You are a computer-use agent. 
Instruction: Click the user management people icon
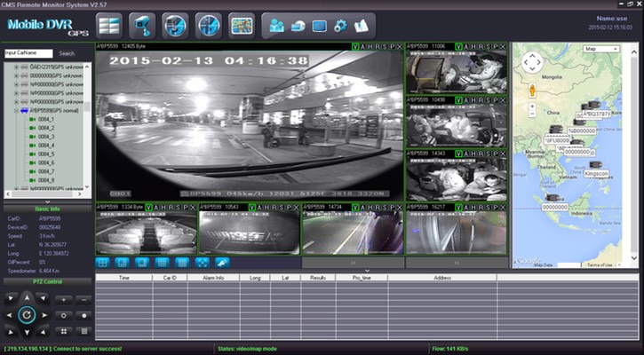tap(276, 25)
